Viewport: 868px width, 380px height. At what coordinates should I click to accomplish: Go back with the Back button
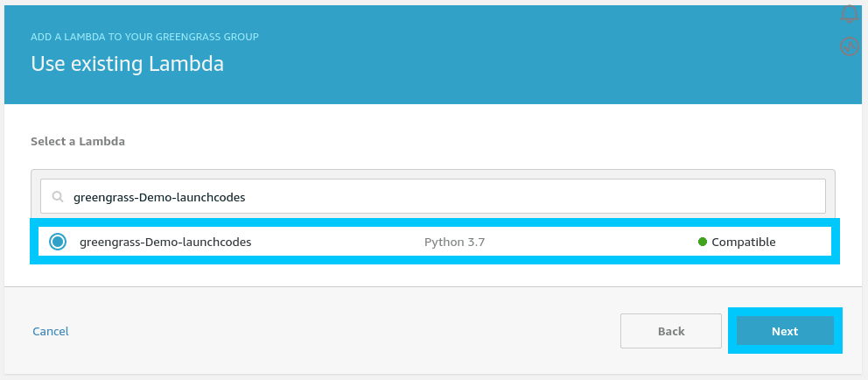tap(670, 331)
